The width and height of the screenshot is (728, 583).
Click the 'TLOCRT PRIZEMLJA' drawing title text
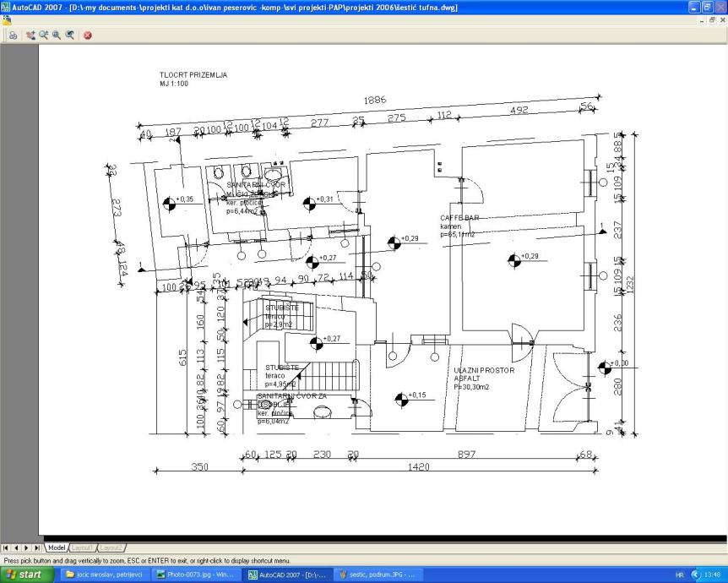pos(193,75)
